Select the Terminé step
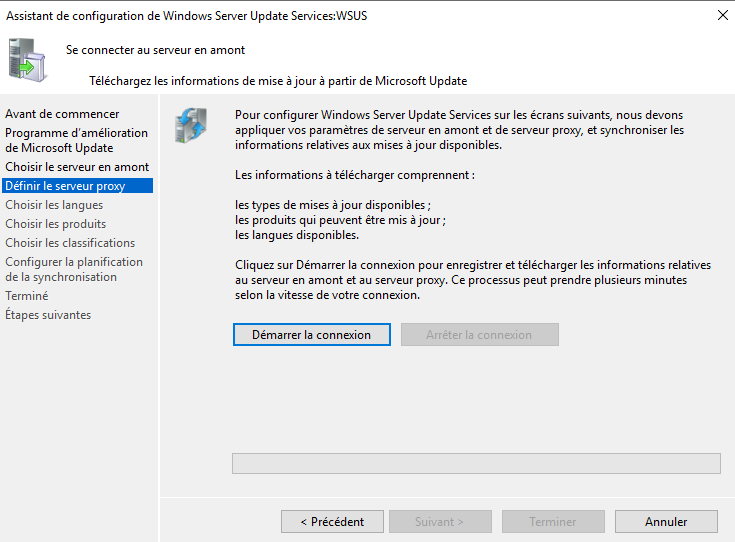The width and height of the screenshot is (735, 542). [26, 296]
